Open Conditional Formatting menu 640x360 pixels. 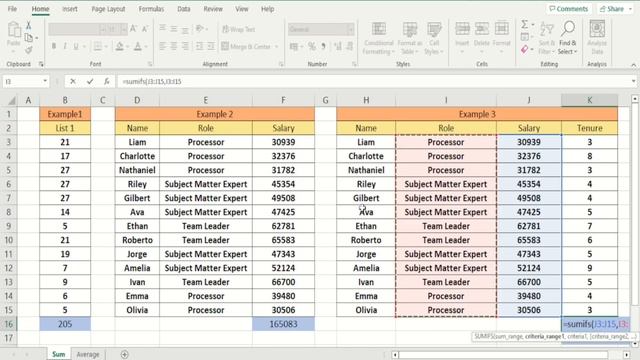(x=378, y=38)
